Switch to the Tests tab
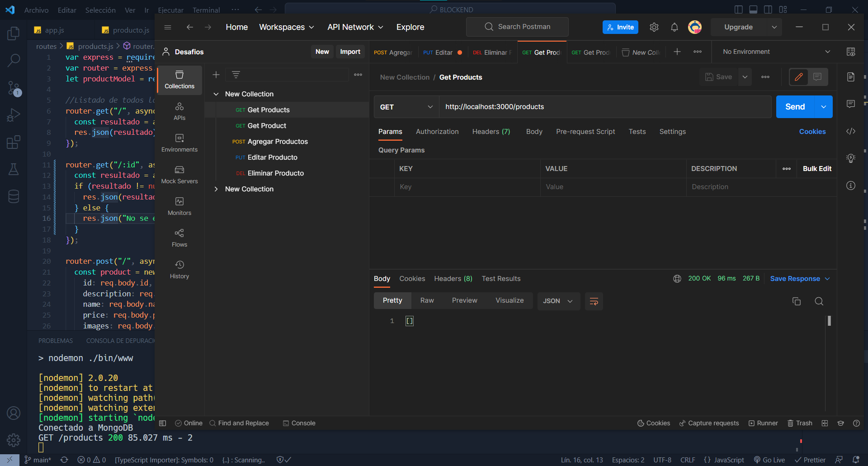 pyautogui.click(x=637, y=132)
